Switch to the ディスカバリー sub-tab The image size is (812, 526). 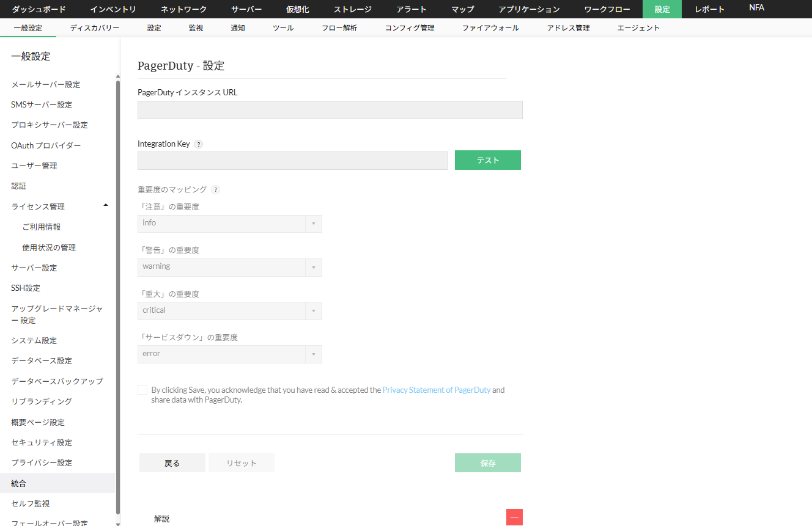[95, 28]
